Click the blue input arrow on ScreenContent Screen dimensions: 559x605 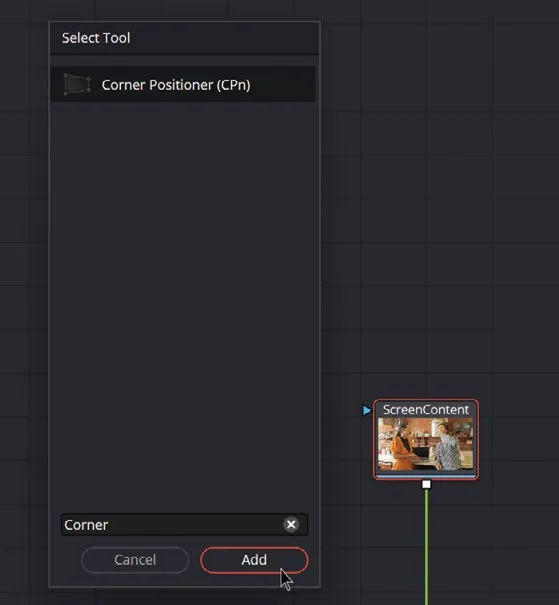tap(366, 410)
